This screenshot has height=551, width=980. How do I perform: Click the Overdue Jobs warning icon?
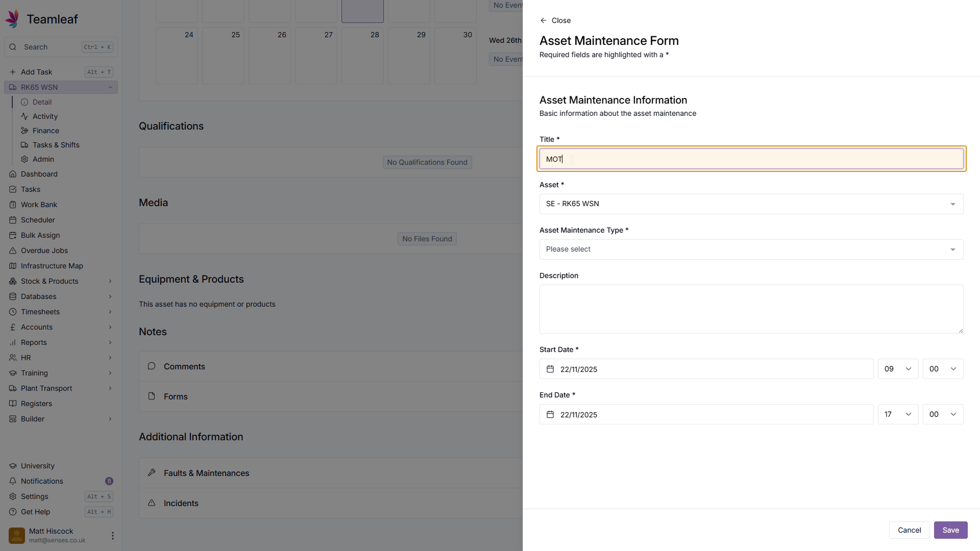coord(13,251)
